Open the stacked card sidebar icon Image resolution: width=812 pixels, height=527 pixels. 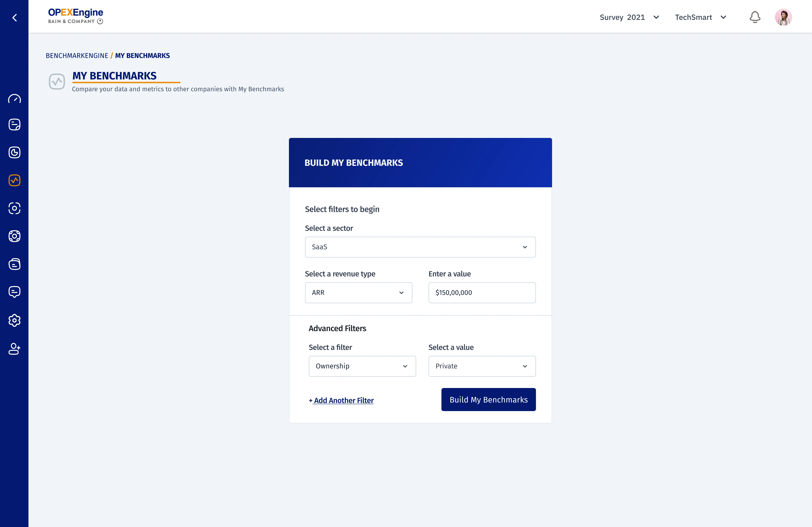click(x=14, y=264)
